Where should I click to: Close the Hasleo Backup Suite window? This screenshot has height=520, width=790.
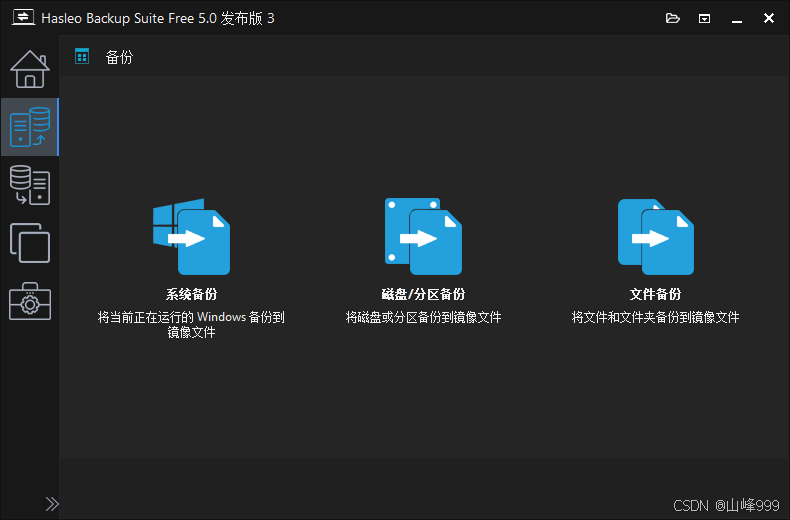pyautogui.click(x=769, y=18)
